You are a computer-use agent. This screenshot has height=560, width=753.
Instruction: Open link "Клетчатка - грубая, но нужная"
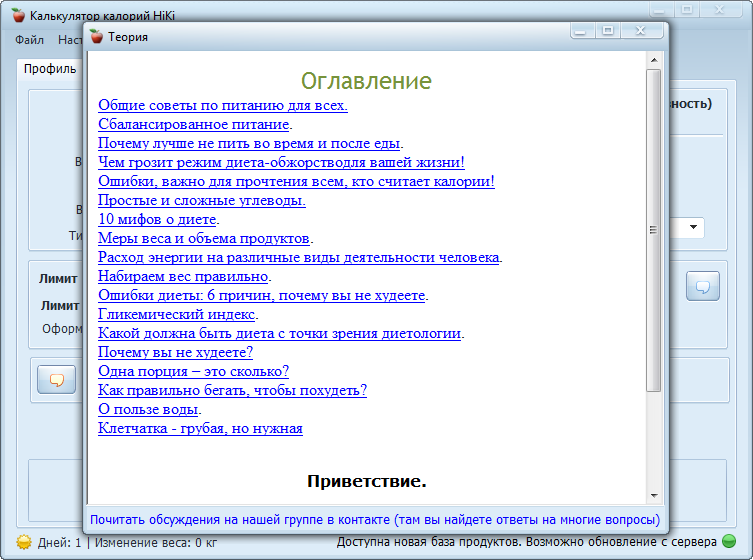click(200, 428)
